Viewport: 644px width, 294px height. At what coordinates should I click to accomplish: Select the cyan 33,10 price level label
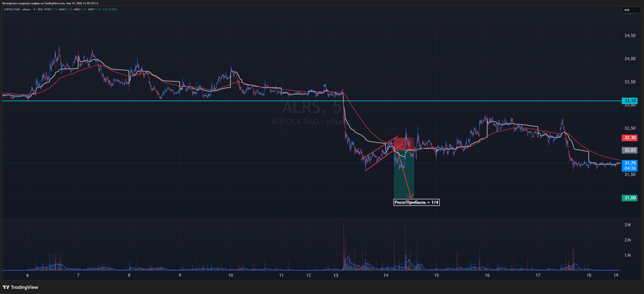coord(630,101)
